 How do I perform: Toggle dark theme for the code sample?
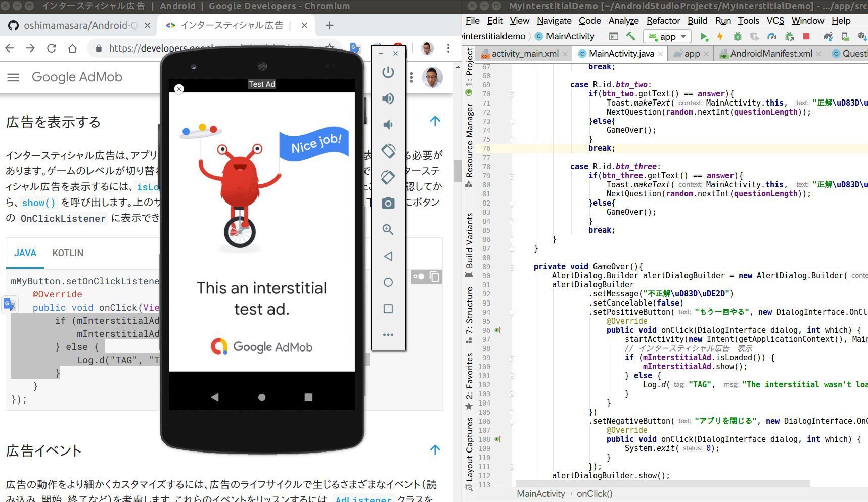[x=419, y=276]
